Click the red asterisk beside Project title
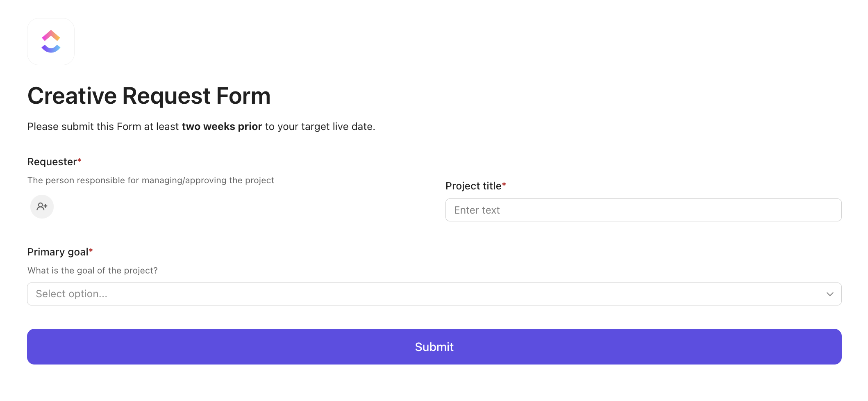The height and width of the screenshot is (401, 868). pos(504,185)
